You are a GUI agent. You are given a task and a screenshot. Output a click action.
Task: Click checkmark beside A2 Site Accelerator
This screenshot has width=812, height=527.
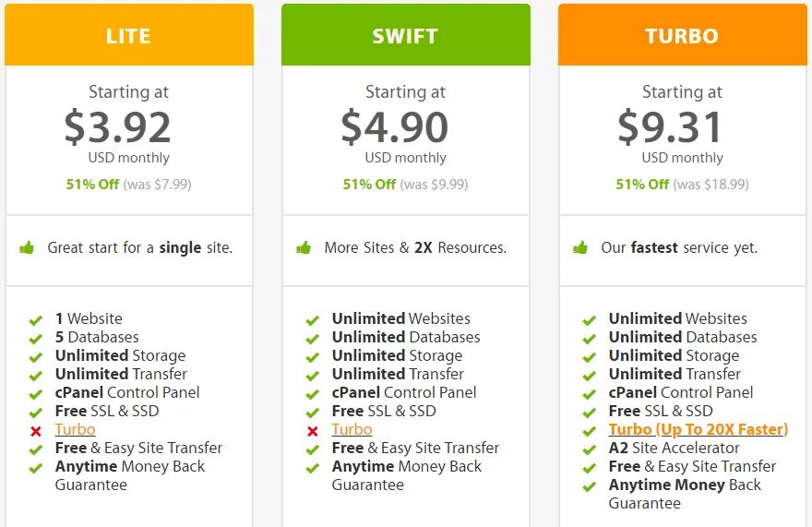589,449
